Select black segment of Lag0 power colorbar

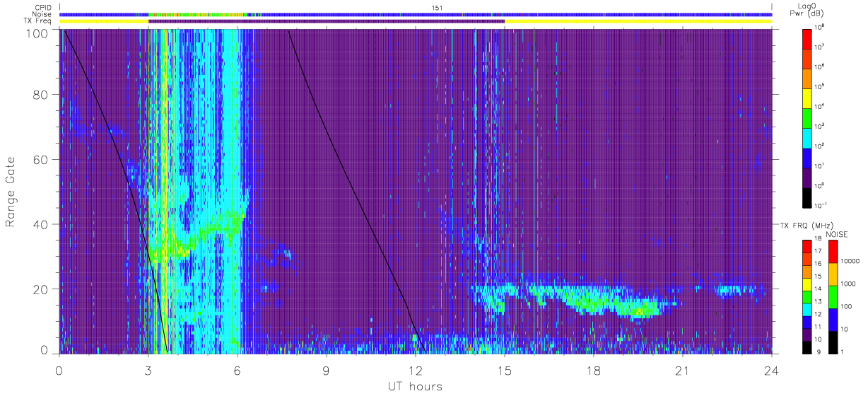tap(808, 197)
